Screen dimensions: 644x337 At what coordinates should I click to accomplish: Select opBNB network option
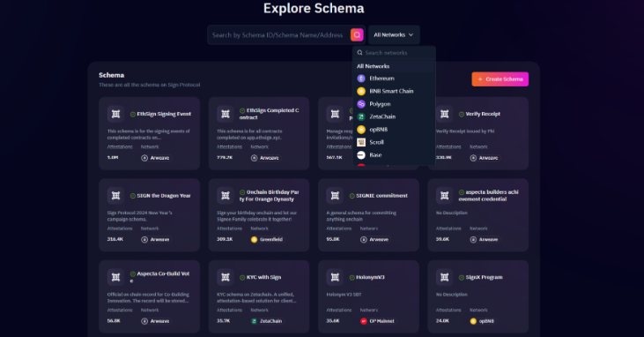395,129
